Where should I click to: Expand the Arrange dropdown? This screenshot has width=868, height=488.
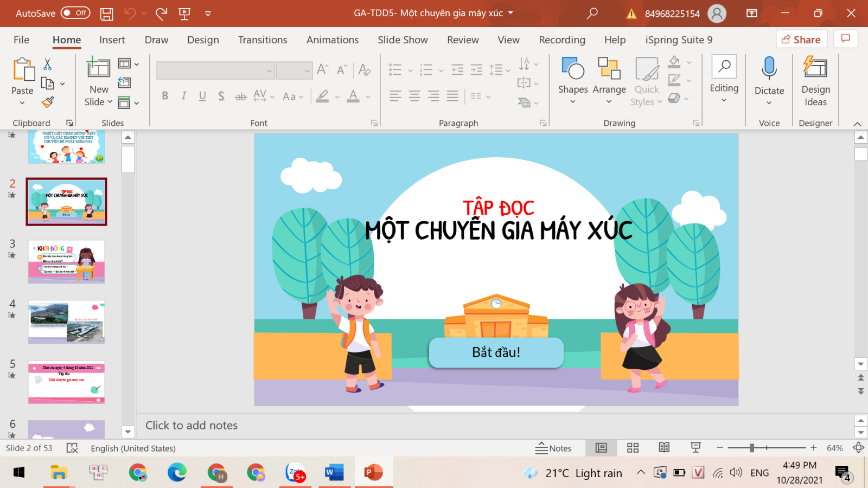pyautogui.click(x=609, y=95)
